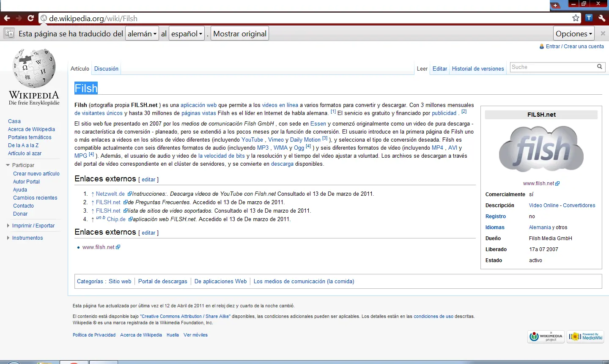This screenshot has width=609, height=364.
Task: Open the Netzwelt.de reference link
Action: pyautogui.click(x=110, y=194)
